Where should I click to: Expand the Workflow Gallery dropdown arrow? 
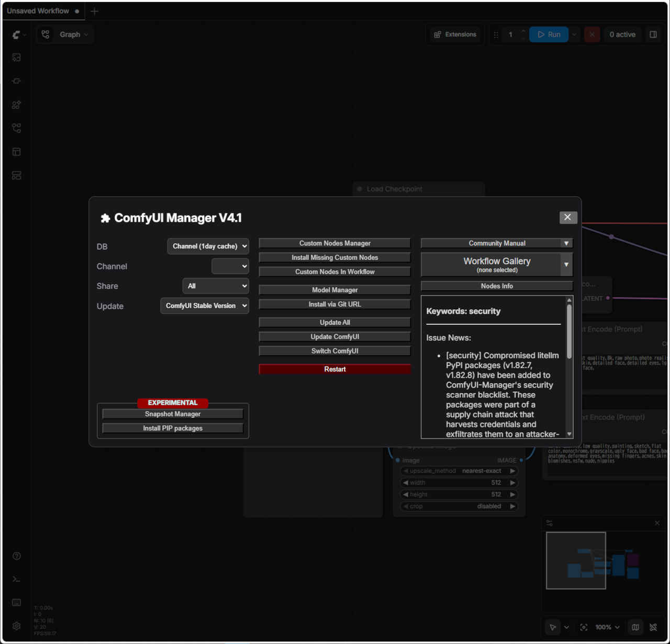click(x=566, y=265)
